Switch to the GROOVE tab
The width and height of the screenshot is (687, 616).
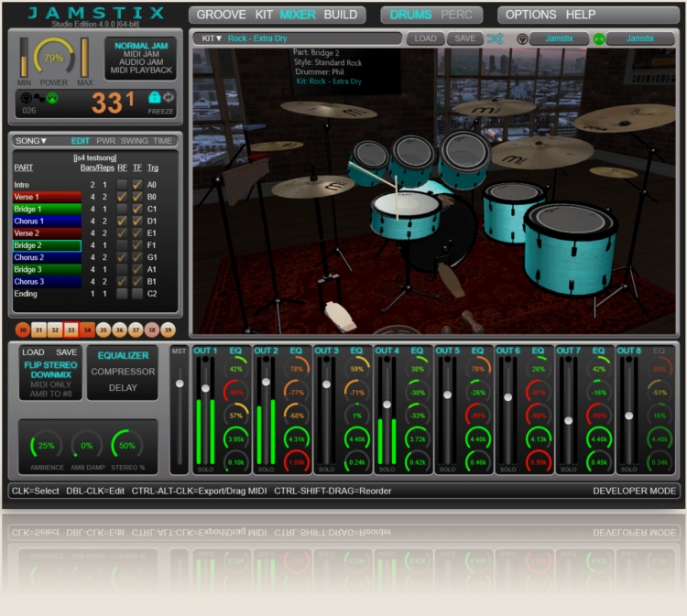click(x=222, y=15)
